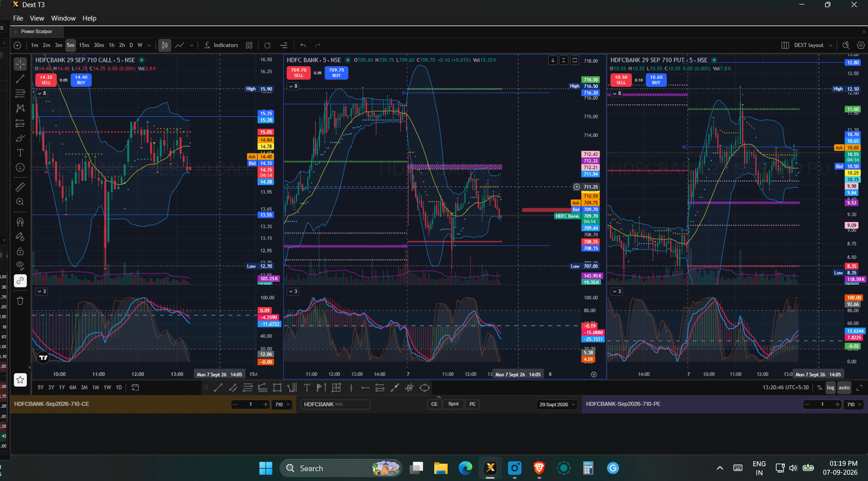Image resolution: width=868 pixels, height=481 pixels.
Task: Select the ruler measure tool
Action: coord(20,187)
